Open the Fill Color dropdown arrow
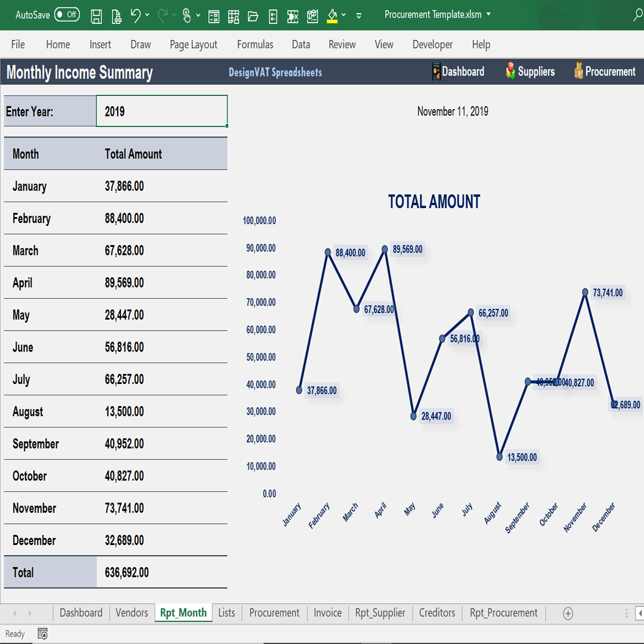The image size is (644, 644). (x=344, y=16)
